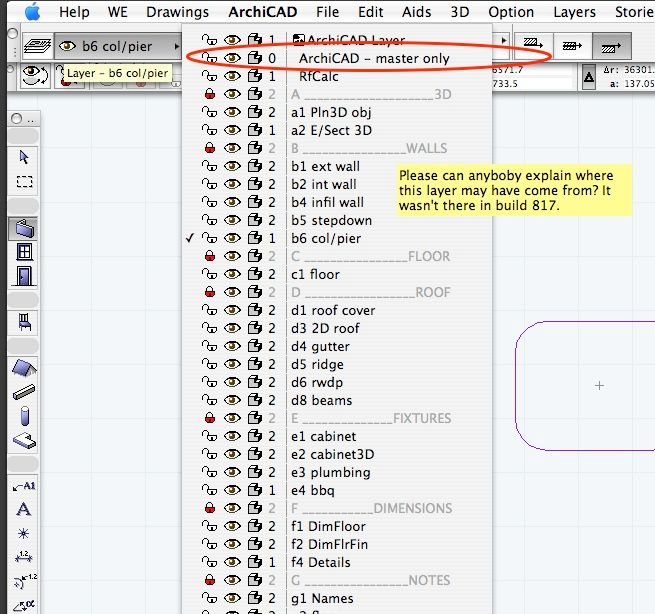Choose the Object chair tool
Screen dimensions: 655x614
(24, 322)
